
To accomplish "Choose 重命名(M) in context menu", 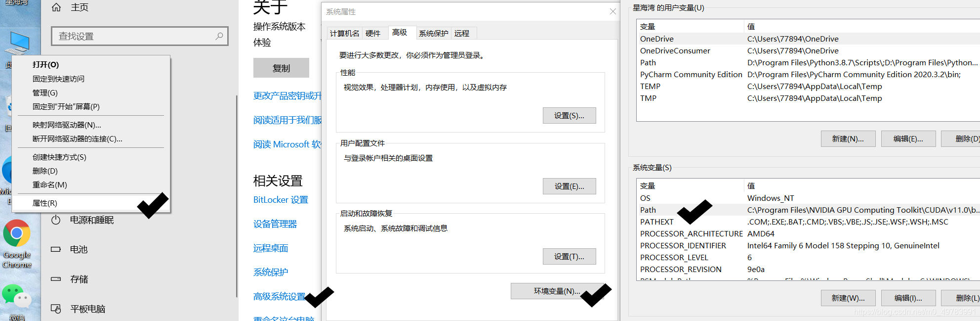I will (x=91, y=184).
